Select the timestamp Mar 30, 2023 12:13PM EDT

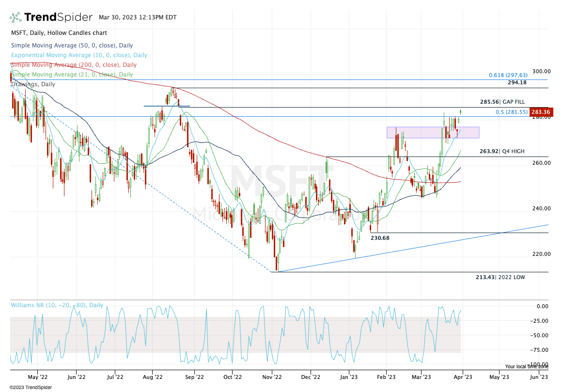138,17
